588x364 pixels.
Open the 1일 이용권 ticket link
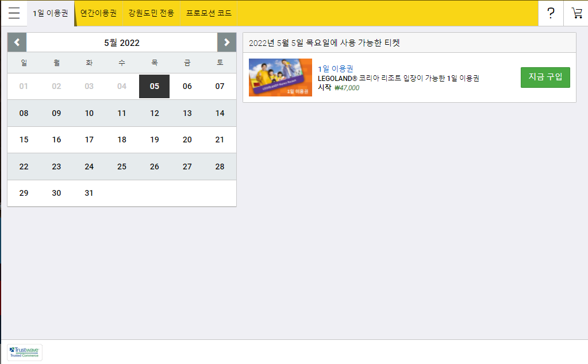coord(336,69)
